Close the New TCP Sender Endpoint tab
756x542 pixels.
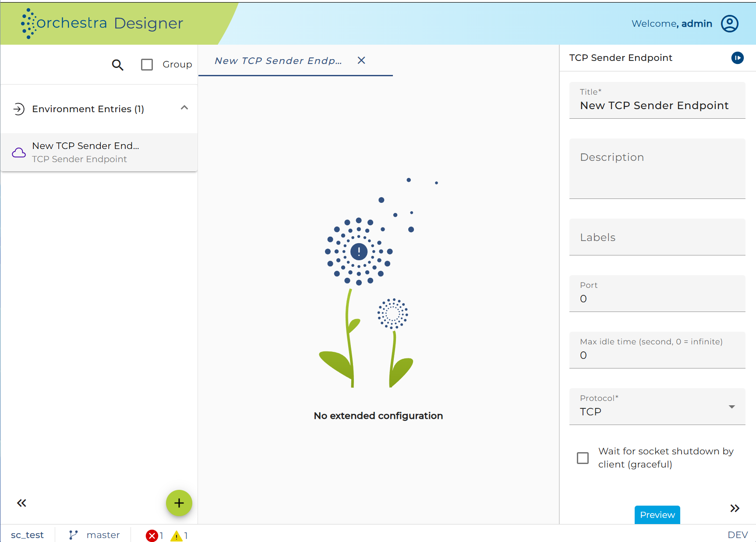(x=361, y=60)
